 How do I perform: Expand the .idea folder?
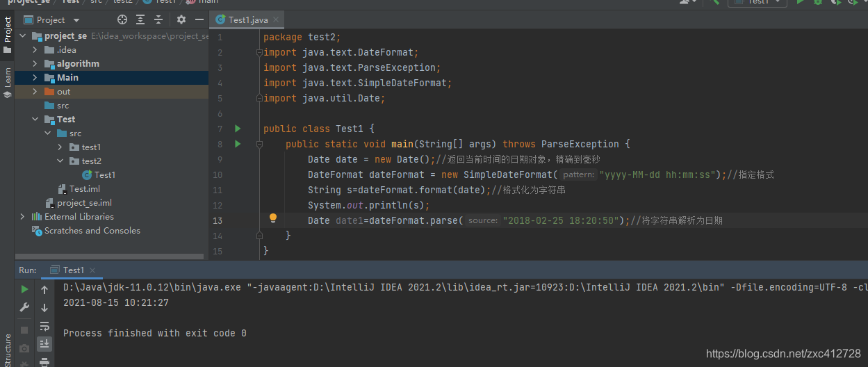coord(35,50)
